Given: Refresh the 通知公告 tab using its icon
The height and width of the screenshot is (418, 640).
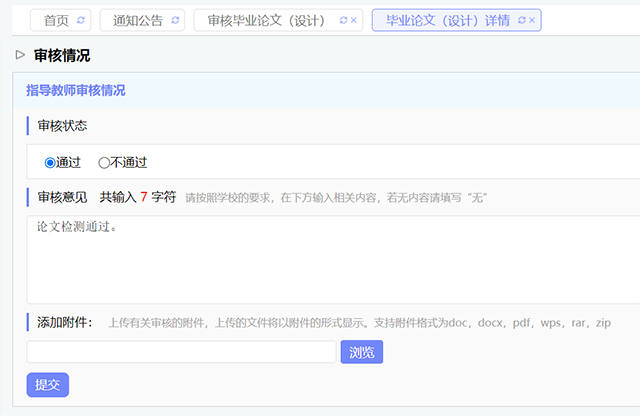Looking at the screenshot, I should point(176,20).
